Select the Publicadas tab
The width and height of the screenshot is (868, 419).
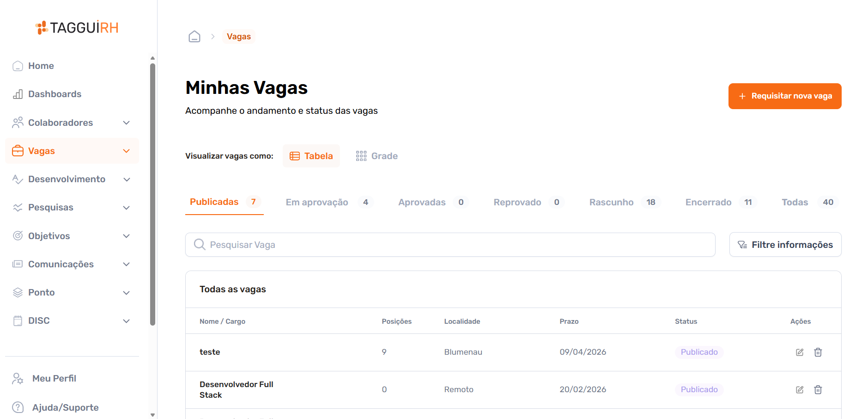(225, 202)
